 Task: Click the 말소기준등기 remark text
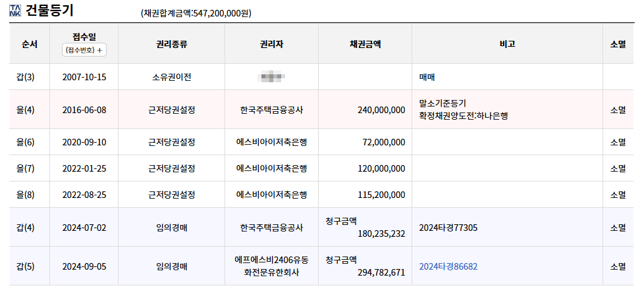443,103
